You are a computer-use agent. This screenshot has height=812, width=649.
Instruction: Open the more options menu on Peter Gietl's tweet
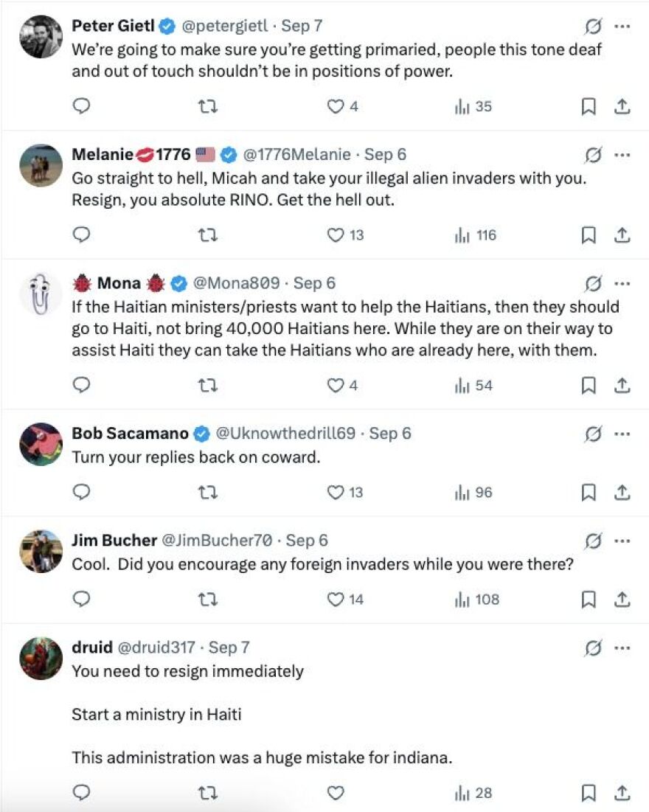(x=622, y=24)
